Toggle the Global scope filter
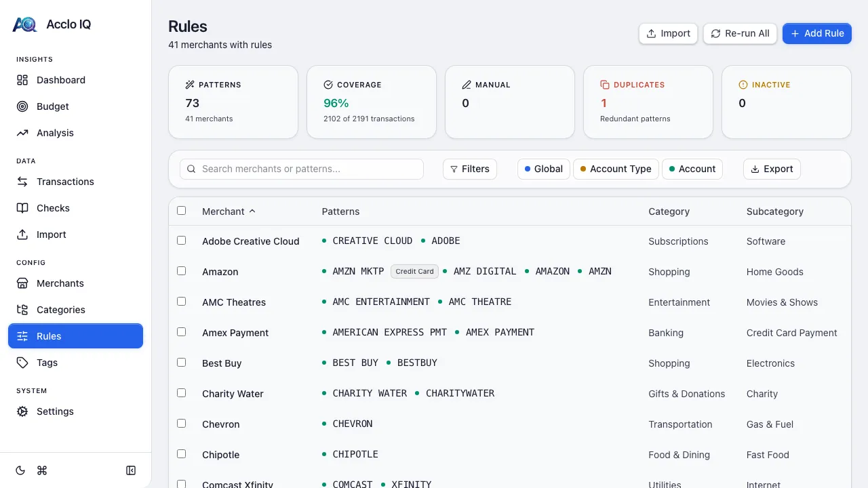The height and width of the screenshot is (488, 868). tap(544, 169)
